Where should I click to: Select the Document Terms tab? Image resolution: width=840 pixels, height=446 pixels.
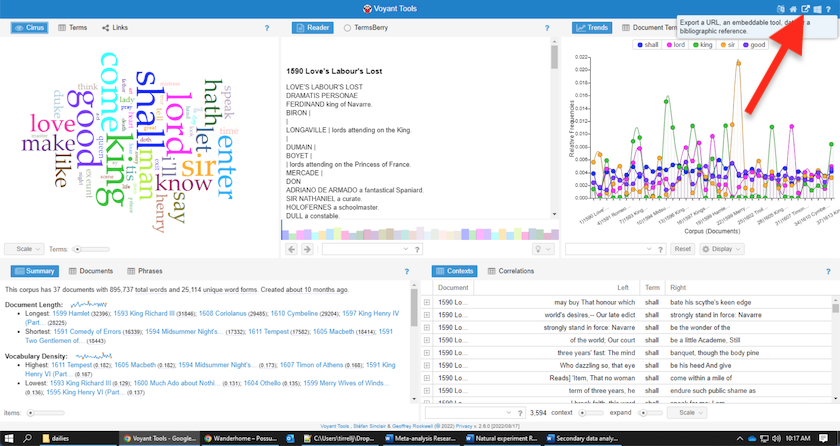tap(649, 28)
